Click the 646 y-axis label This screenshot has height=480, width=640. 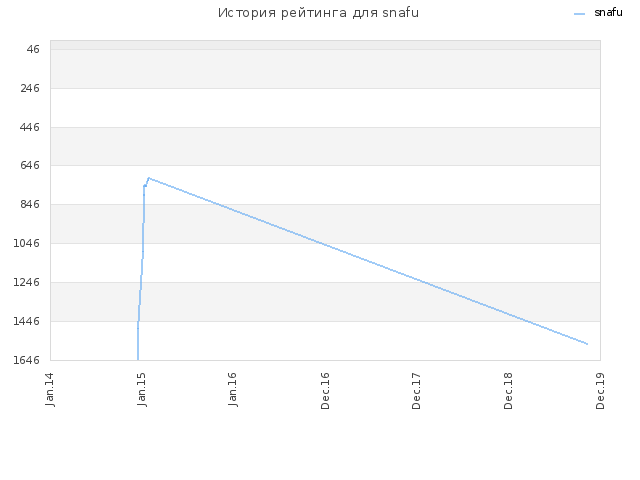pos(30,165)
